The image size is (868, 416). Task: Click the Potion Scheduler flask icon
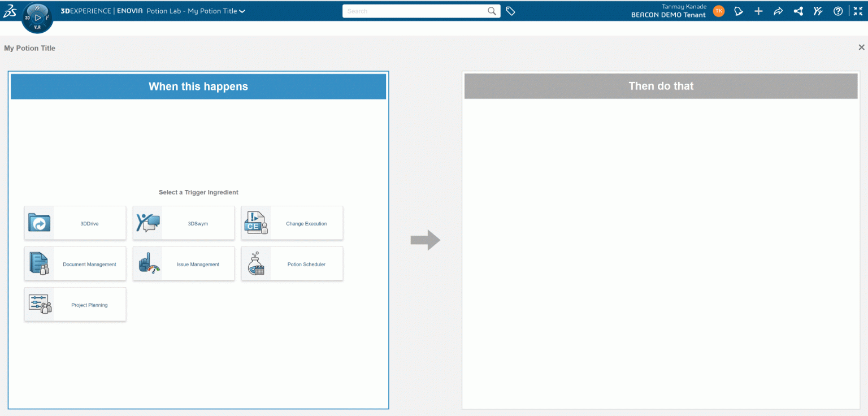pos(256,264)
